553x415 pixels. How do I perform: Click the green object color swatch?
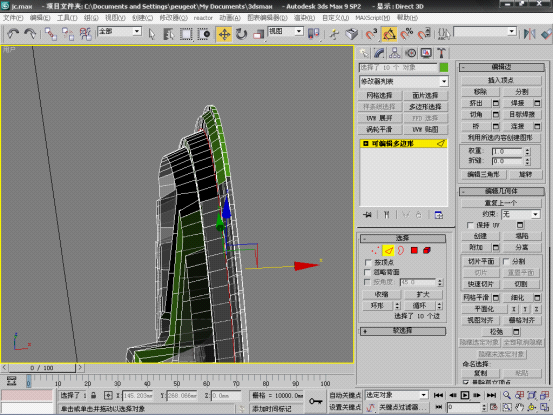point(444,67)
